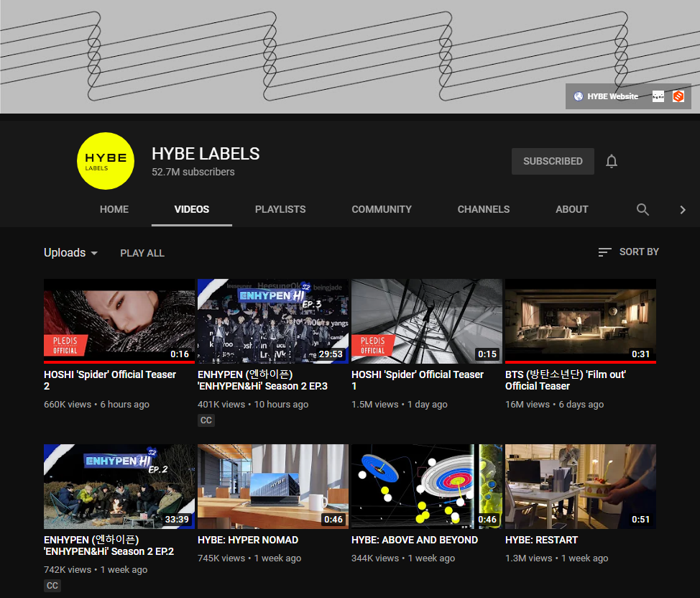Open HOSHI 'Spider' Official Teaser 1 thumbnail

click(x=427, y=321)
